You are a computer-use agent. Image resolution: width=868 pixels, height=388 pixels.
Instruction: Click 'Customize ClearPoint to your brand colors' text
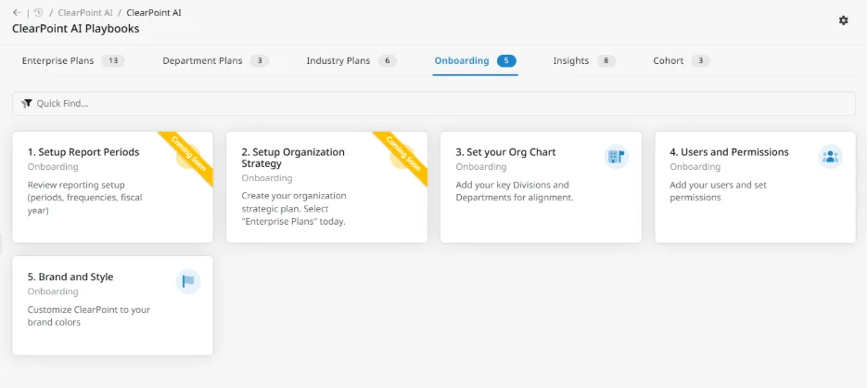[x=89, y=316]
